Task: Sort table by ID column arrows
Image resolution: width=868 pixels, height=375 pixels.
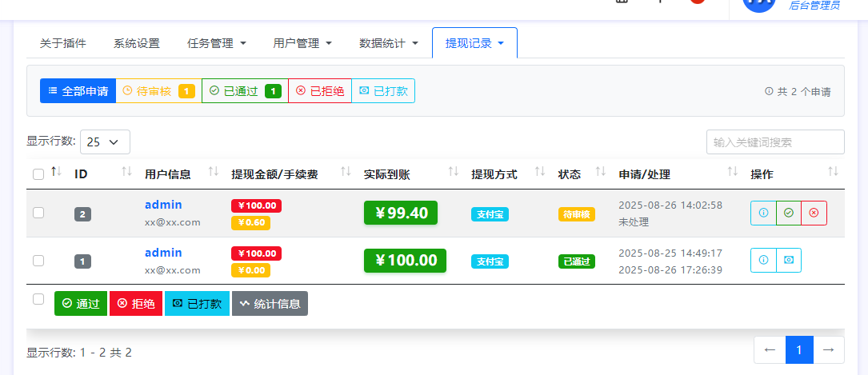Action: (126, 173)
